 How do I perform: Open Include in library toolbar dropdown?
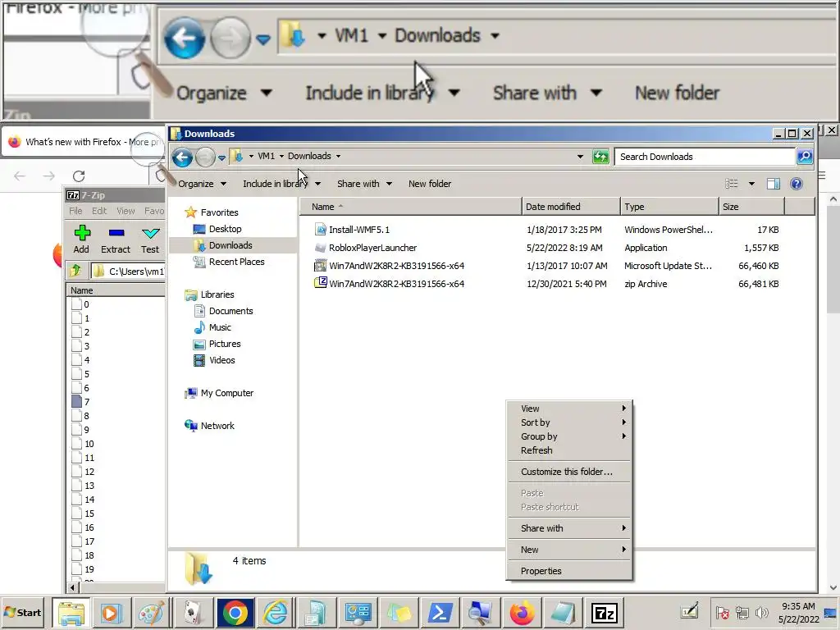[x=282, y=184]
